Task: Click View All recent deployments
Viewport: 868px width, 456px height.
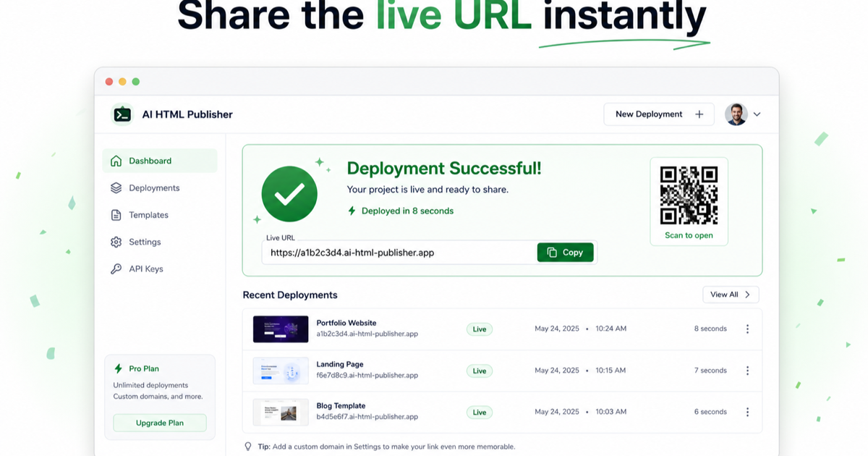Action: (x=731, y=295)
